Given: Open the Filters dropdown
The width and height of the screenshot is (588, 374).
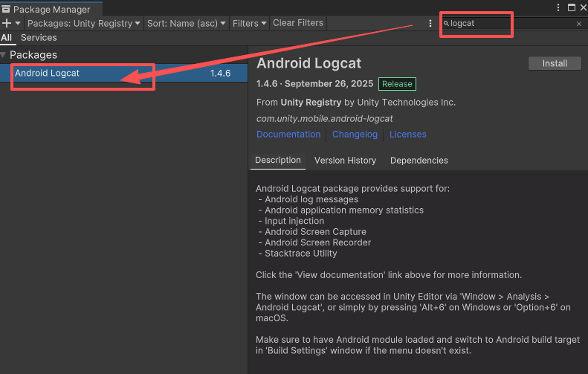Looking at the screenshot, I should tap(249, 23).
